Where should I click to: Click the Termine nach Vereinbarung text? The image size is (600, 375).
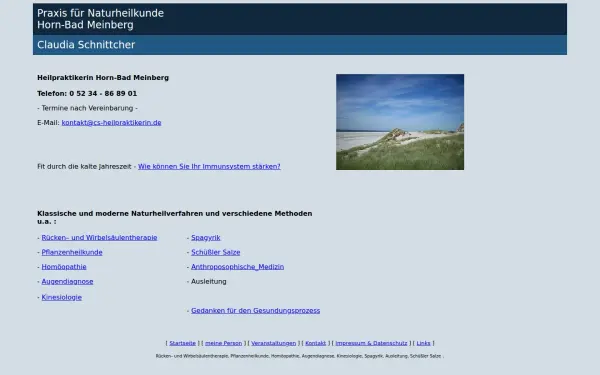[87, 108]
